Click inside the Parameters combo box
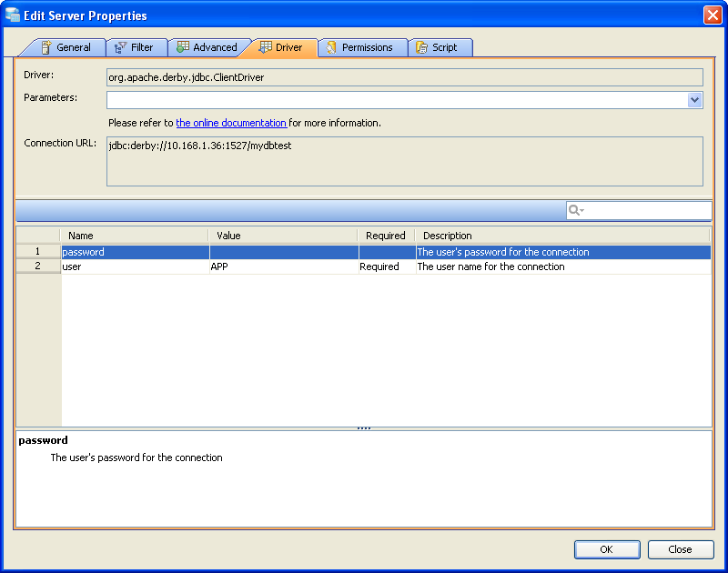 click(398, 100)
